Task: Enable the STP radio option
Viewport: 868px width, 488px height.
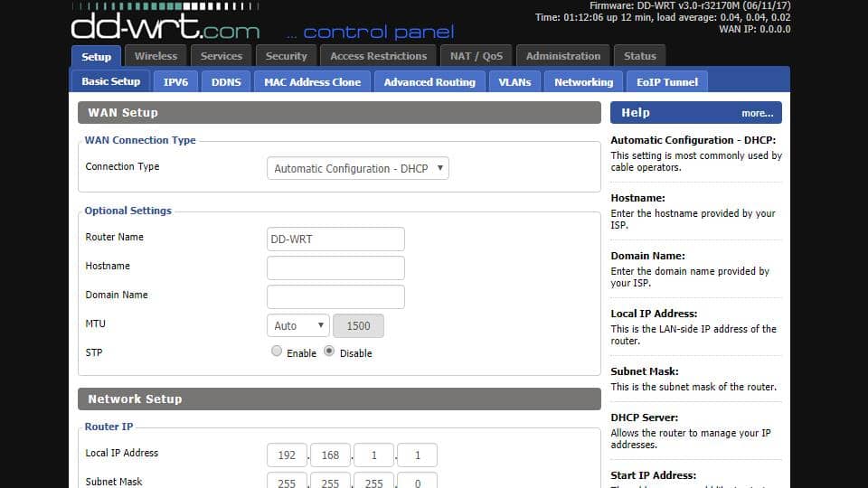Action: pos(277,351)
